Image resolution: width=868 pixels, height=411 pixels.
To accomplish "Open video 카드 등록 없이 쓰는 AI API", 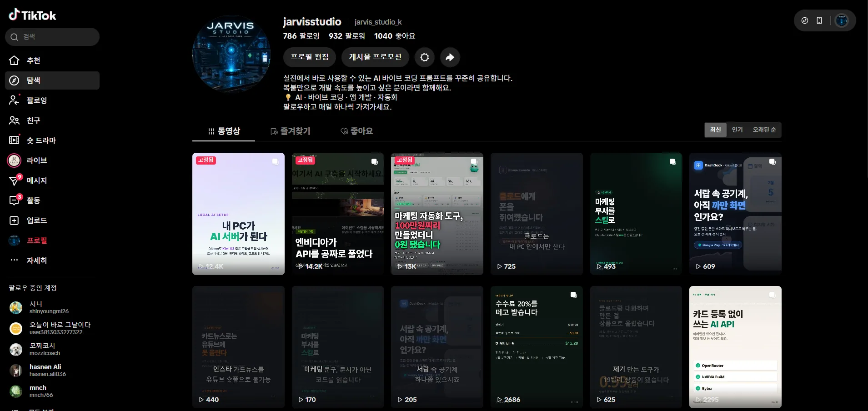I will click(735, 347).
